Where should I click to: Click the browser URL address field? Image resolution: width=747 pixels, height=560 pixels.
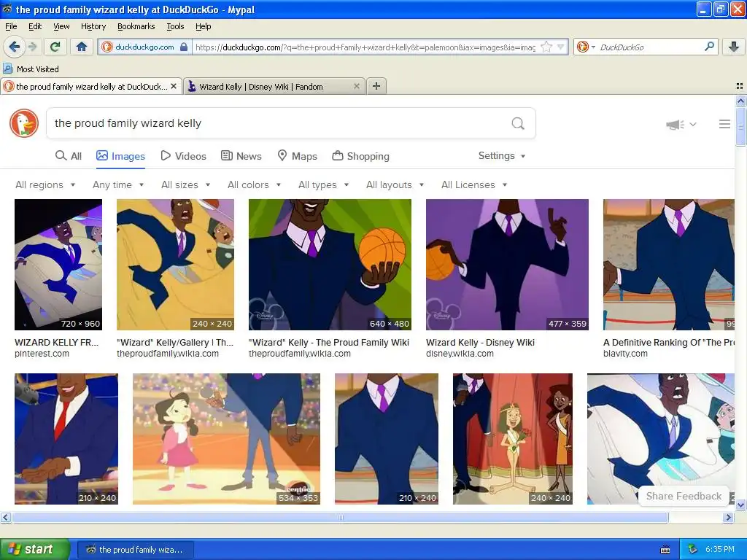click(365, 47)
